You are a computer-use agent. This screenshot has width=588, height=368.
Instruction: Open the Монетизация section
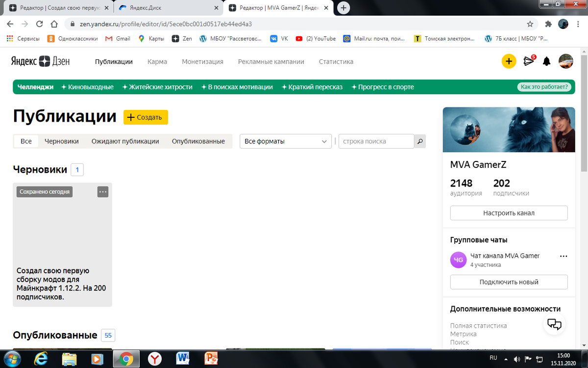(x=202, y=61)
